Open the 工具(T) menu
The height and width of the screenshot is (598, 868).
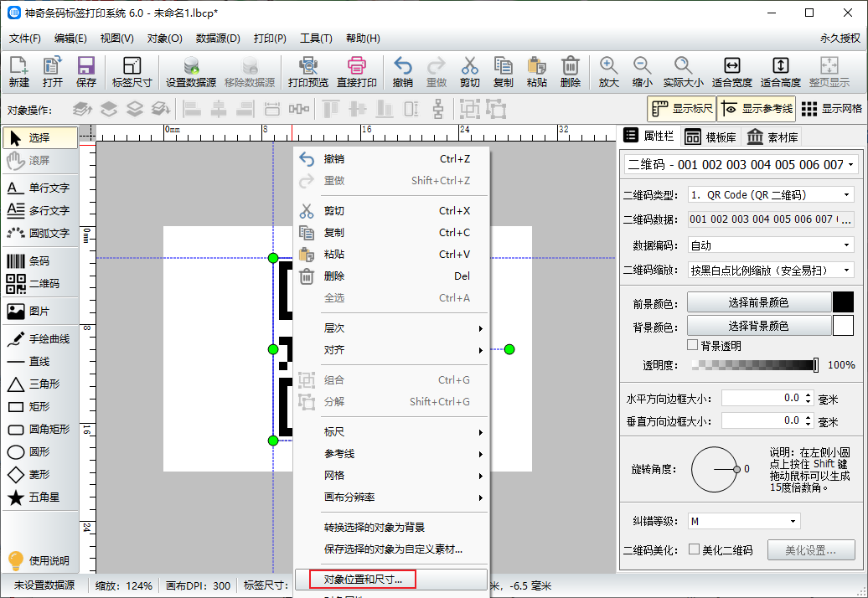coord(316,39)
